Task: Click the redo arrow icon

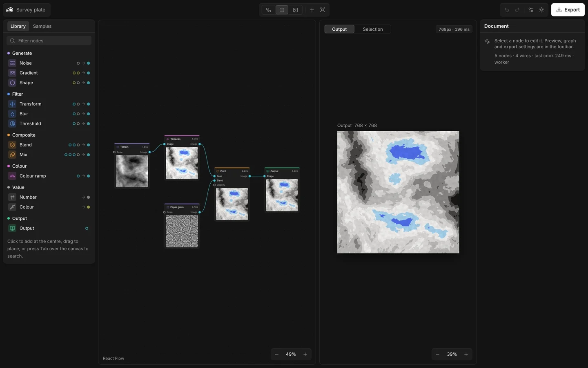Action: (x=517, y=10)
